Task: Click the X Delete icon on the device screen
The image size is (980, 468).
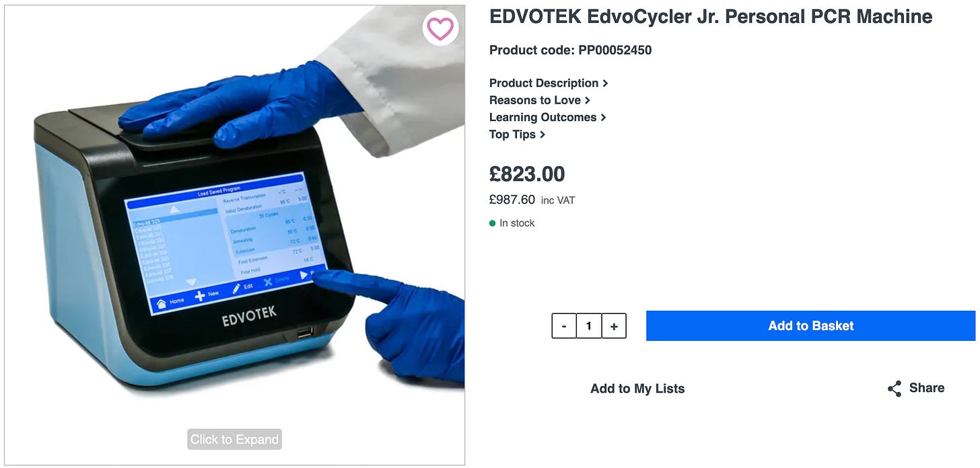Action: 268,282
